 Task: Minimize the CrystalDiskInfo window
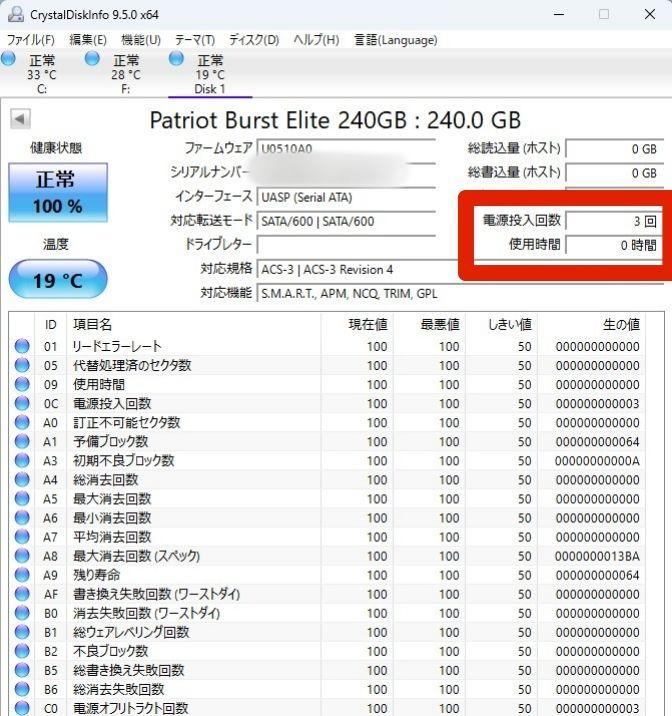tap(559, 14)
